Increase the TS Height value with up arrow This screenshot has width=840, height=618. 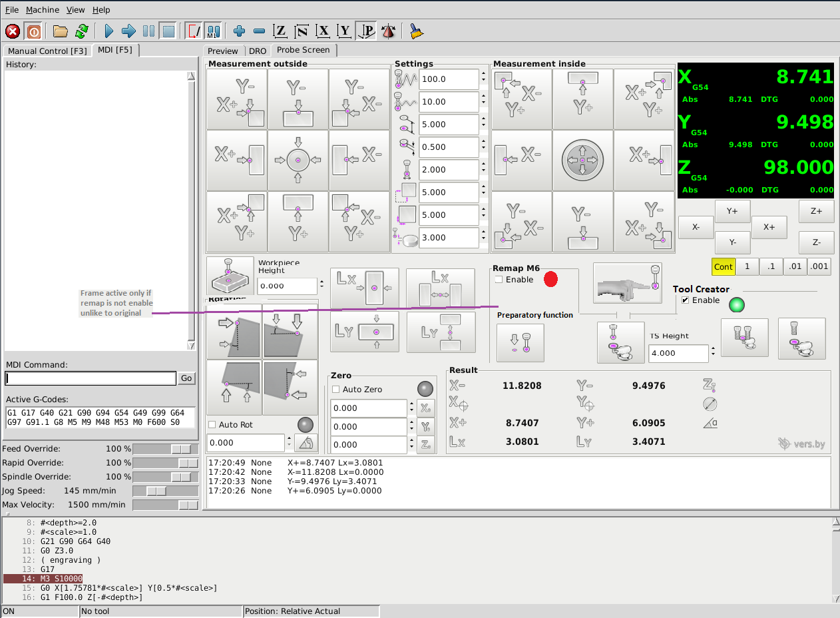[x=713, y=350]
